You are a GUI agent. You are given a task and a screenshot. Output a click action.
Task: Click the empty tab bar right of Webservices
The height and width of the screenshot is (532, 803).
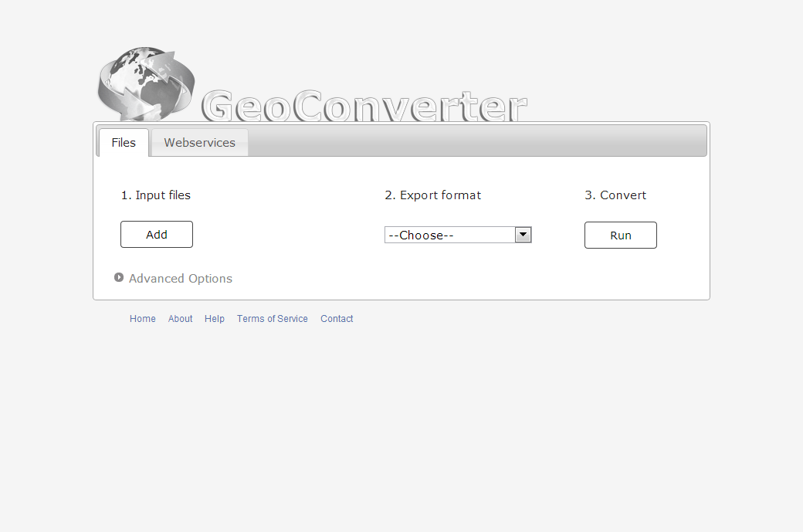479,141
